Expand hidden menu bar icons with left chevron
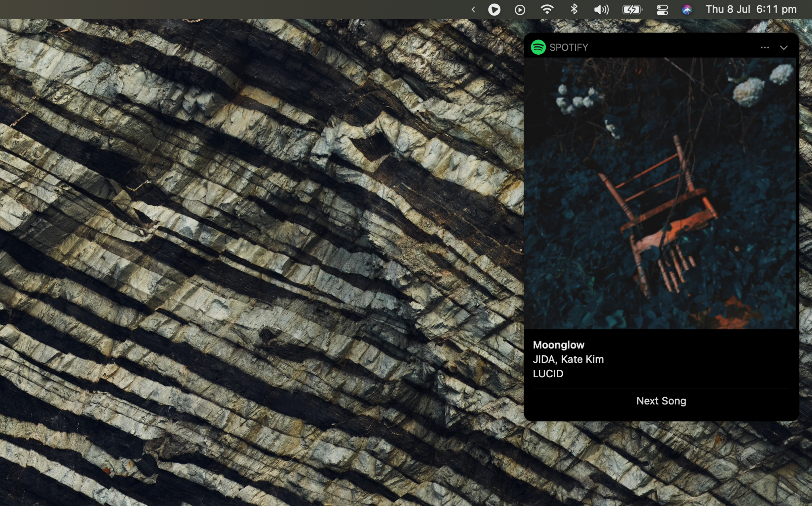Image resolution: width=812 pixels, height=506 pixels. (473, 10)
